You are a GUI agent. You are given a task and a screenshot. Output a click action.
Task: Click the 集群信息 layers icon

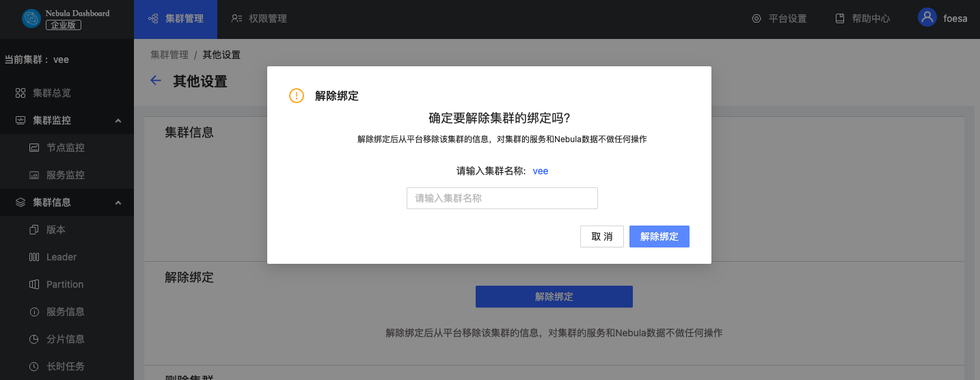coord(21,202)
